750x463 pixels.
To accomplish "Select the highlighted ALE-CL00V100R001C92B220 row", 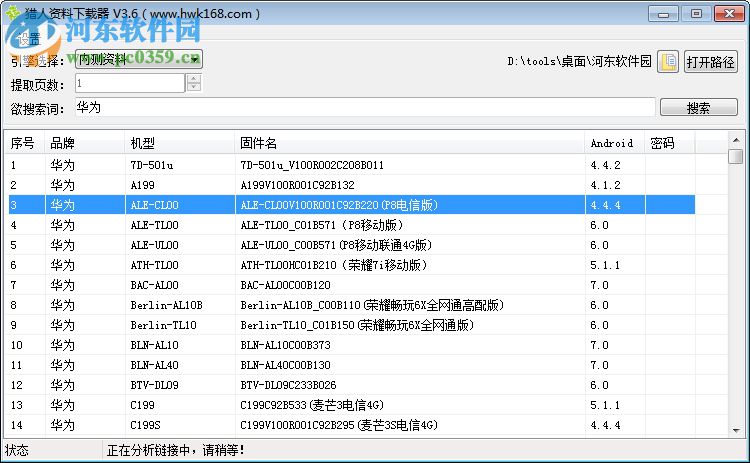I will pos(352,205).
